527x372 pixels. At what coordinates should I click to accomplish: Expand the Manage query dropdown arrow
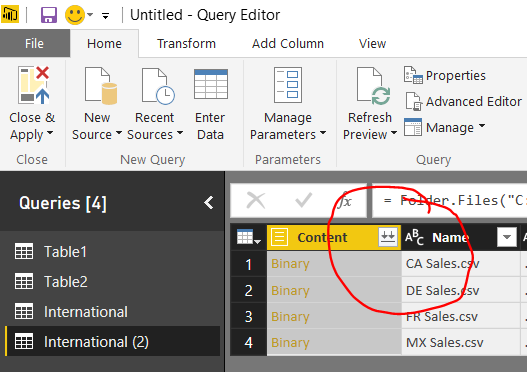click(482, 126)
